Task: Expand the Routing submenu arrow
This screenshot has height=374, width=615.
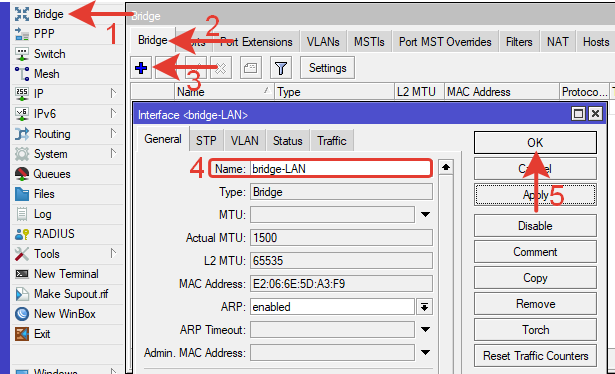Action: [x=113, y=133]
